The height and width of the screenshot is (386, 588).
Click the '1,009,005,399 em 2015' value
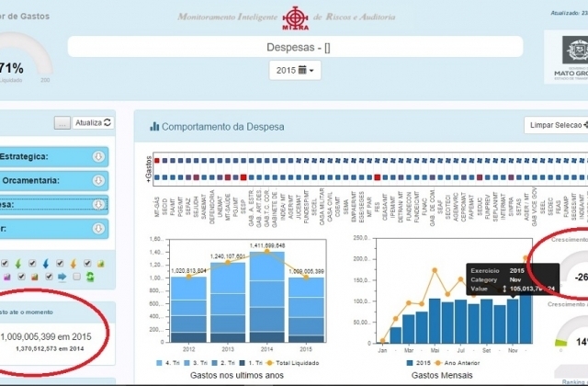point(46,337)
